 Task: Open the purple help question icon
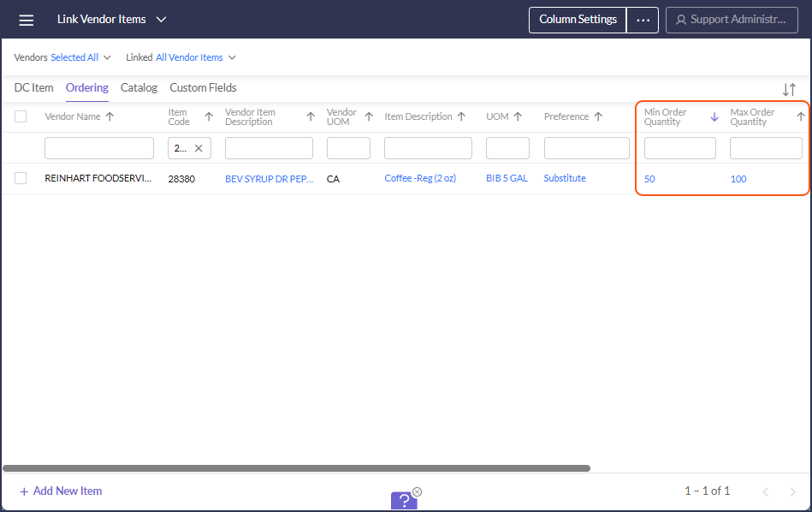click(x=404, y=501)
